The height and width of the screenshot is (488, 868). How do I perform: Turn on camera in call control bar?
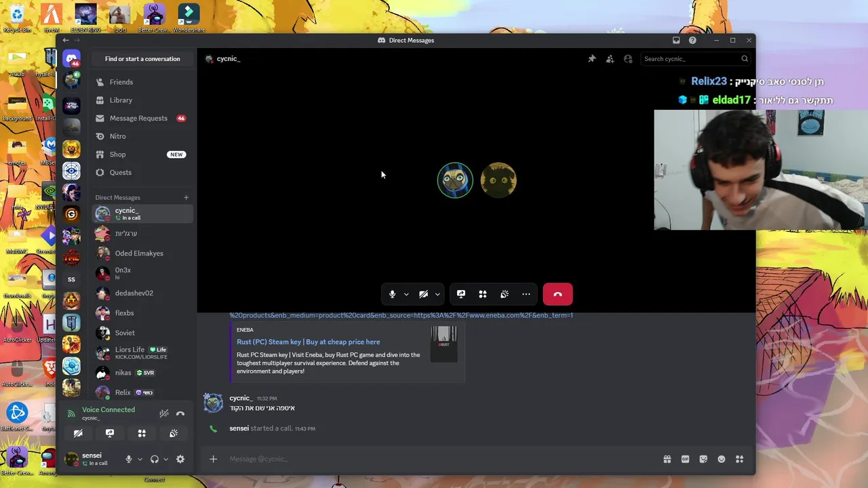423,294
